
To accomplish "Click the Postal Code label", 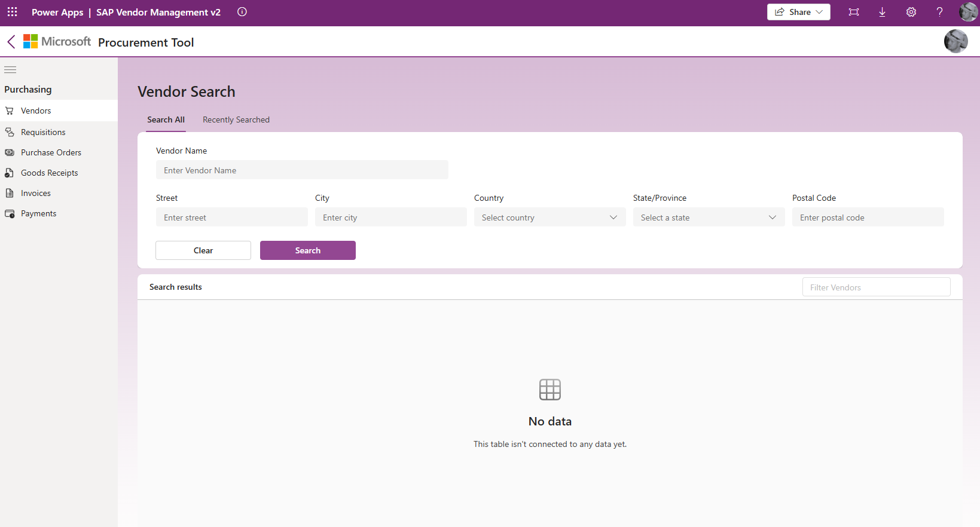I will 814,198.
